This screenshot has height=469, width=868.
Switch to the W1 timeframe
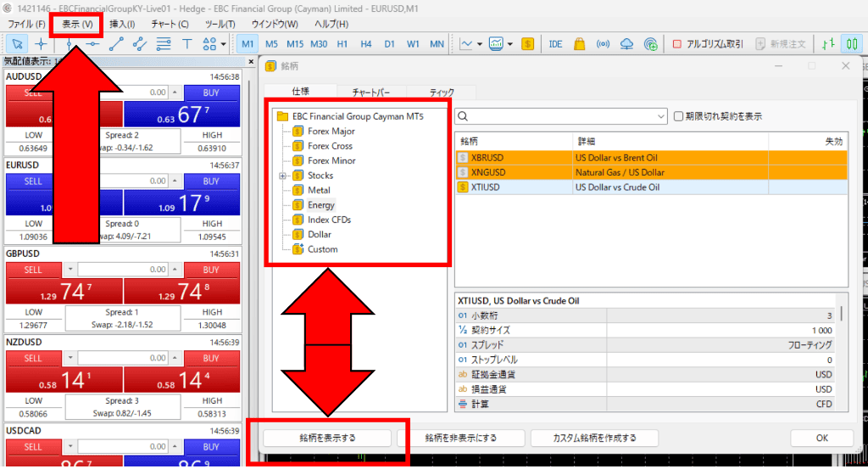tap(413, 44)
